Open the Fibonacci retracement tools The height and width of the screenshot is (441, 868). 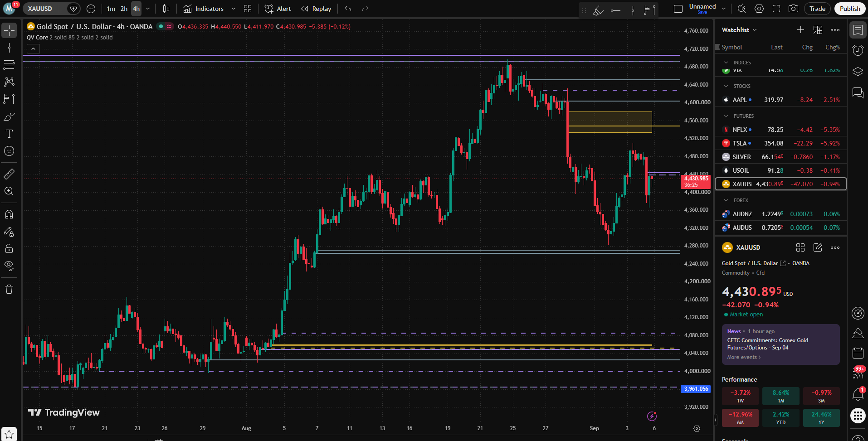click(x=9, y=65)
